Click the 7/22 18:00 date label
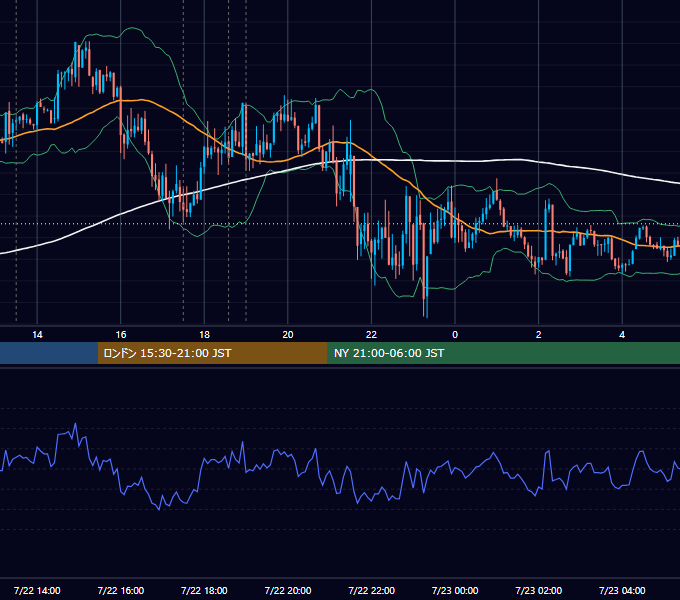 pos(204,590)
